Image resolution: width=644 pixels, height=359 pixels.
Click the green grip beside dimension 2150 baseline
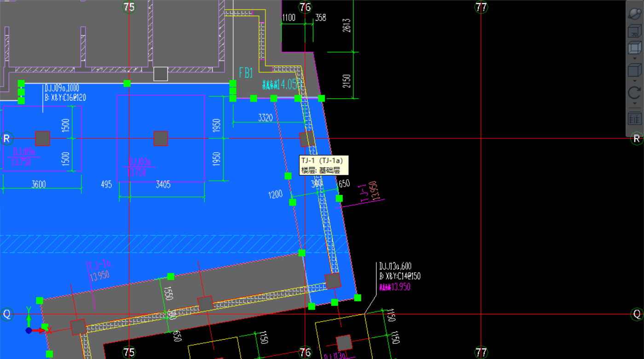(322, 98)
